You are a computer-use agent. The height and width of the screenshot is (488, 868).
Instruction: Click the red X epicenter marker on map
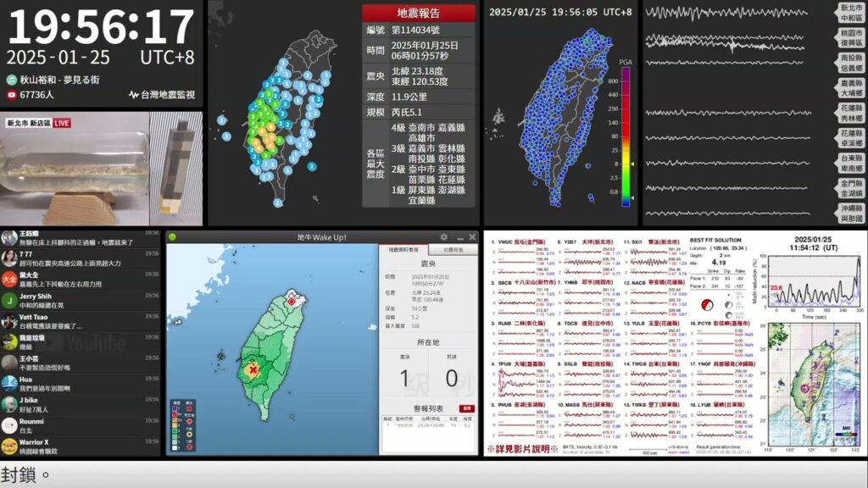[x=253, y=369]
